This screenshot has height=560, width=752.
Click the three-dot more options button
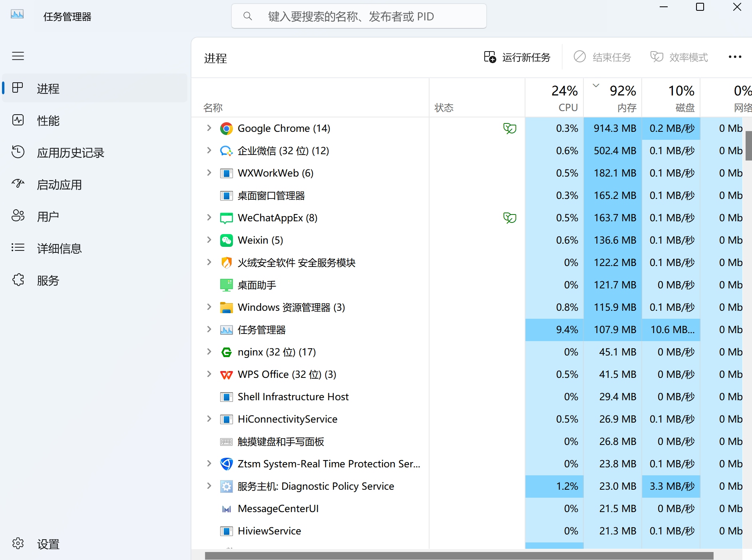735,57
